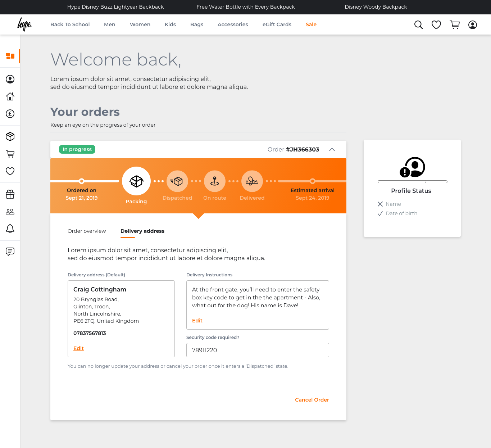This screenshot has width=491, height=448.
Task: Open the gift icon in sidebar
Action: (10, 194)
